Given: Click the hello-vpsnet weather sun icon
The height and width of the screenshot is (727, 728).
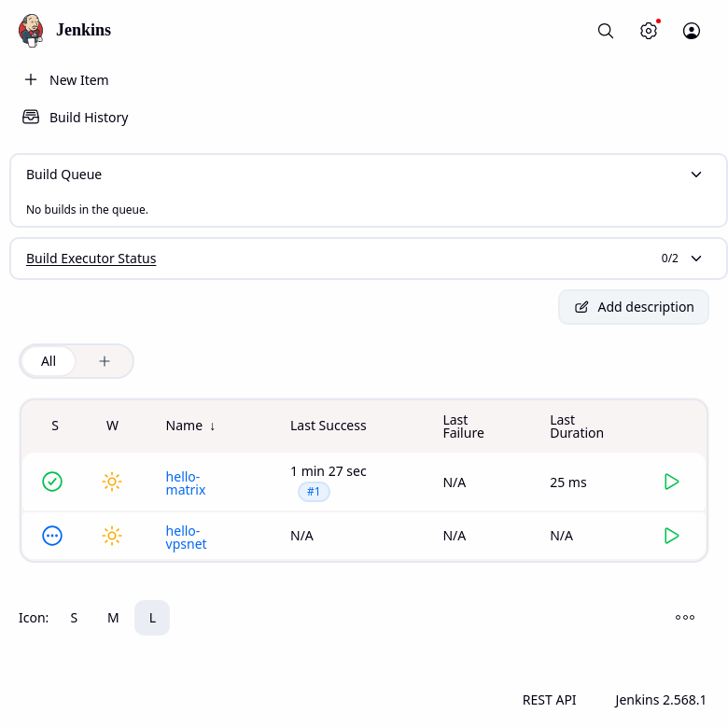Looking at the screenshot, I should 112,536.
